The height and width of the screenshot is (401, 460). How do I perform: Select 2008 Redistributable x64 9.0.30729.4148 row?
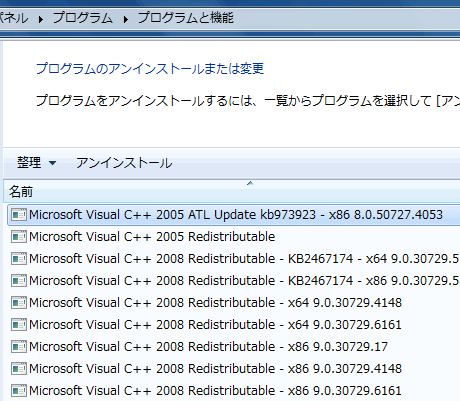(x=215, y=303)
